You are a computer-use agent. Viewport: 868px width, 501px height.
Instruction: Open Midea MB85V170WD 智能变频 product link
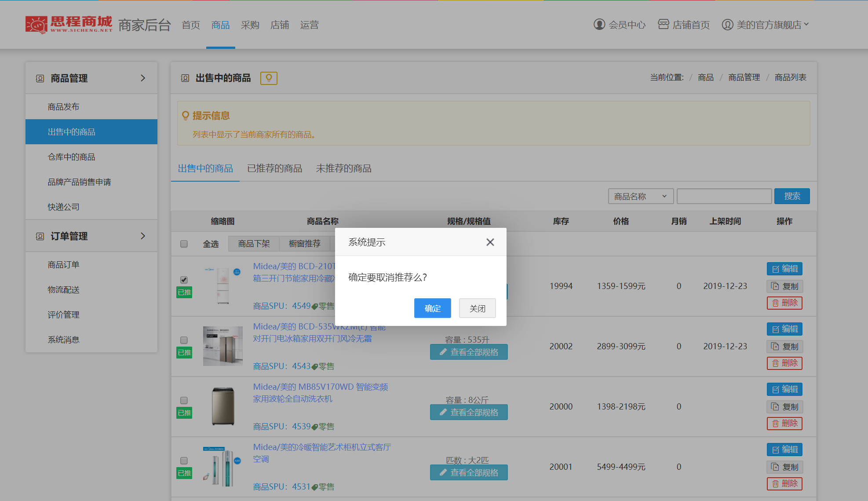(x=321, y=393)
